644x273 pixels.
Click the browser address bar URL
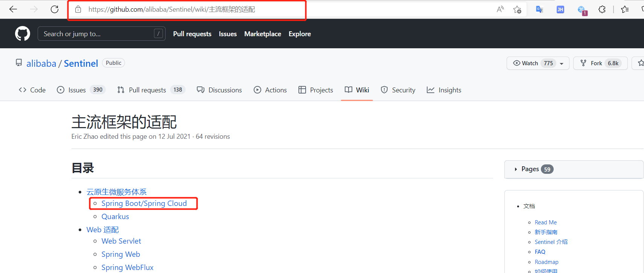[x=172, y=9]
